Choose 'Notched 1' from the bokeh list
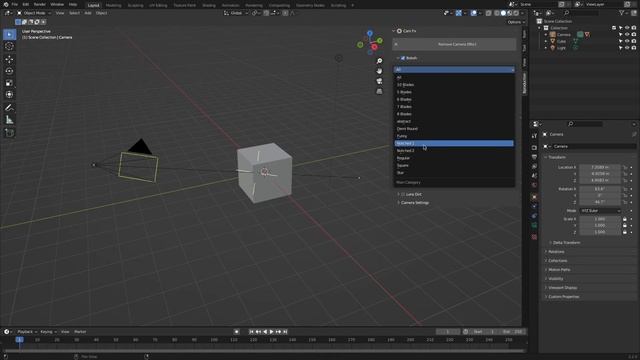Image resolution: width=640 pixels, height=360 pixels. 454,143
